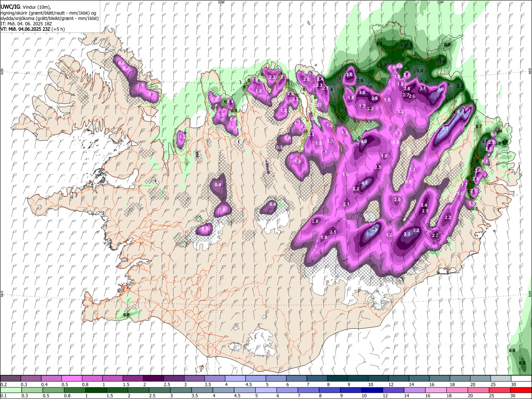This screenshot has width=532, height=399.
Task: Click the light violet rain swatch between 14 and 16
Action: [414, 390]
